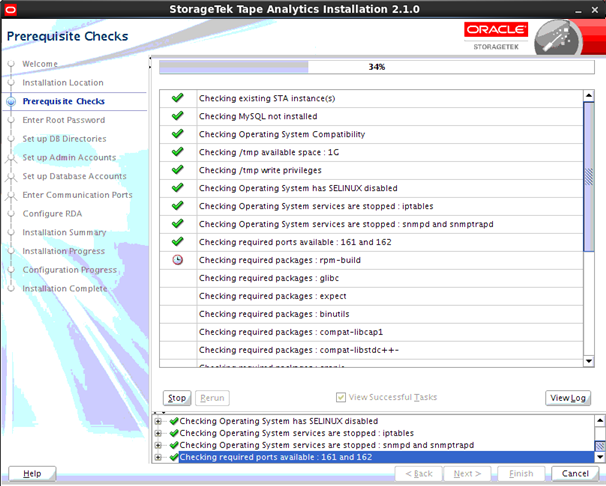Click Prerequisite Checks step bullet icon in sidebar

(x=11, y=101)
